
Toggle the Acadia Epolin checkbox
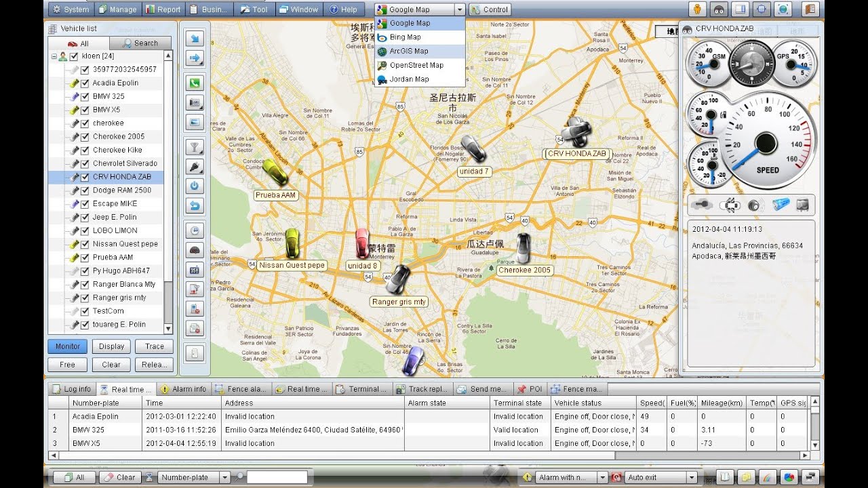coord(85,83)
